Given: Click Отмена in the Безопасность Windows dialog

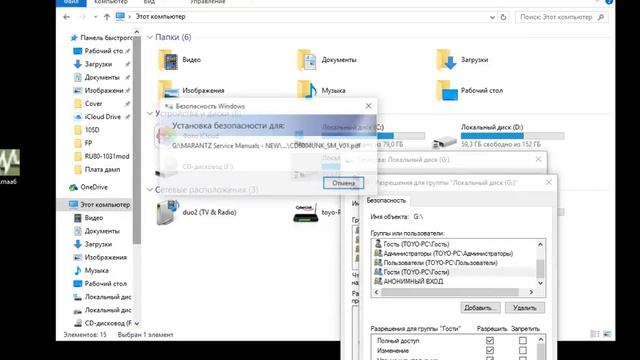Looking at the screenshot, I should (x=343, y=183).
